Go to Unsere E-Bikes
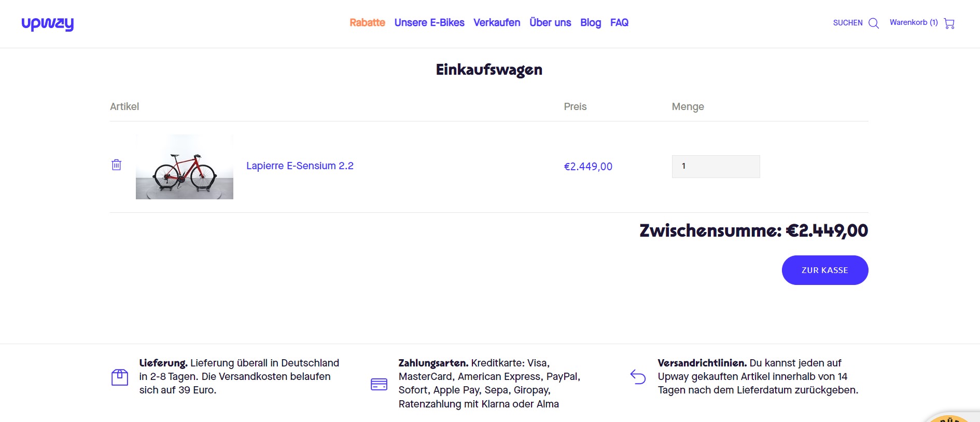Image resolution: width=980 pixels, height=422 pixels. (429, 23)
